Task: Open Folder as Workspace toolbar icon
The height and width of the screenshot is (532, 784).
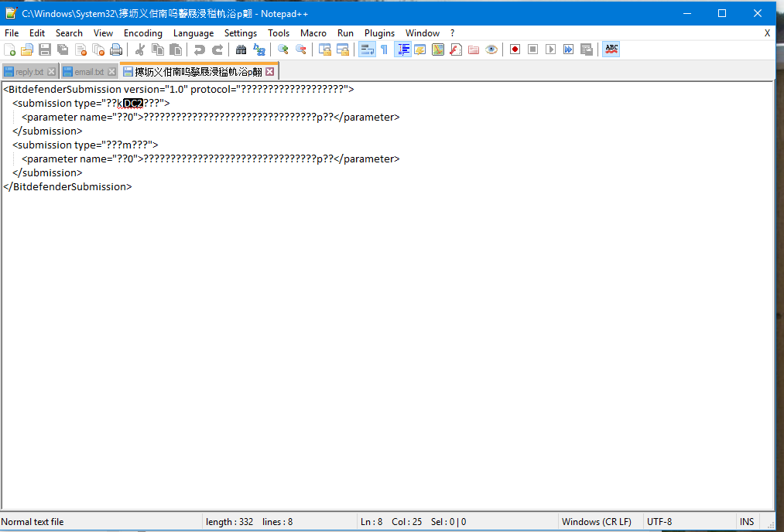Action: point(474,49)
